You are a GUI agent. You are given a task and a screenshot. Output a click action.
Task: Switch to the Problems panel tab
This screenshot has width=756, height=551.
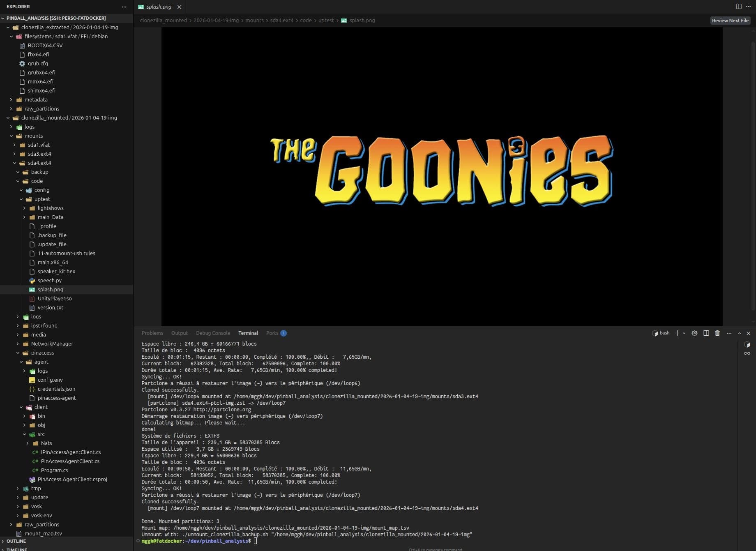[x=152, y=333]
